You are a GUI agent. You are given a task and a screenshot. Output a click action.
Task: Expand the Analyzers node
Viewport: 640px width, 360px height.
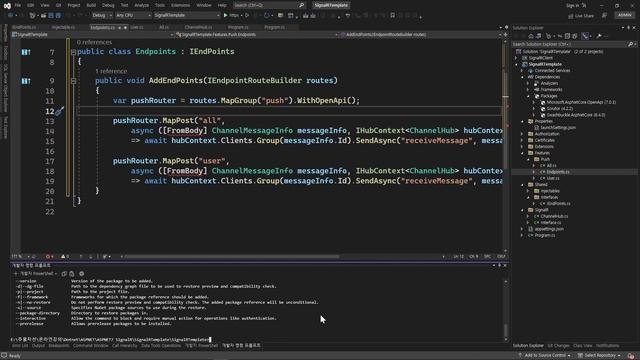click(528, 83)
